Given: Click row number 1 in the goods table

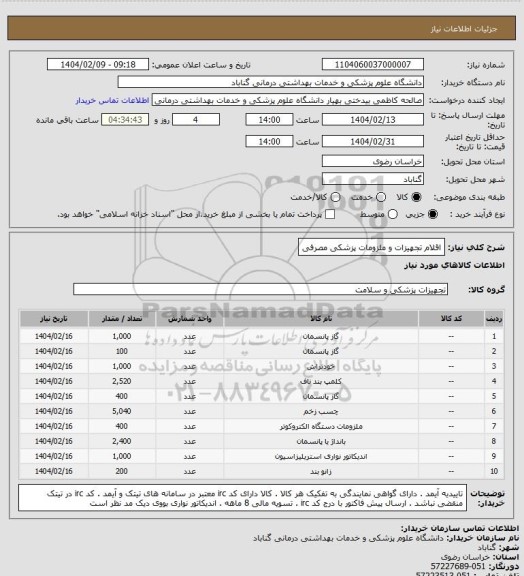Looking at the screenshot, I should point(494,336).
